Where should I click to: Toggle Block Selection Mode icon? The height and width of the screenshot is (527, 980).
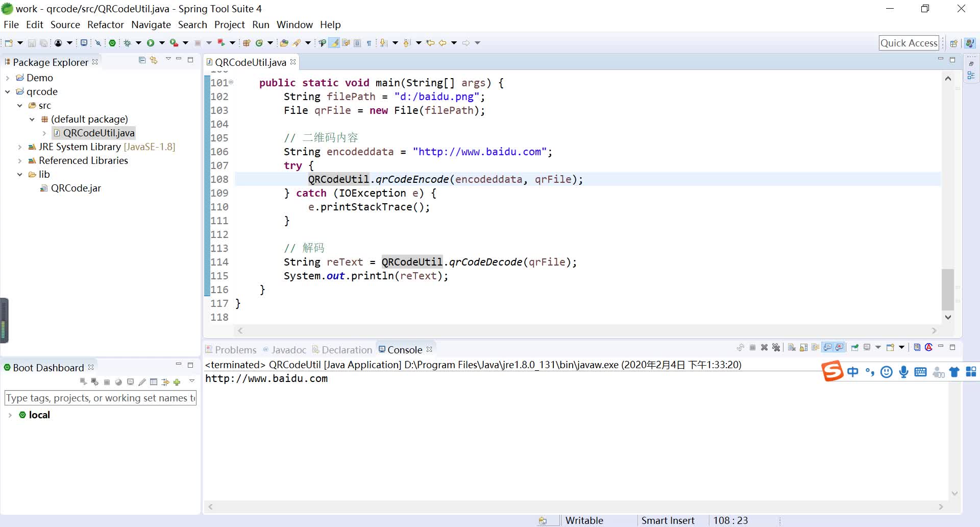coord(357,43)
